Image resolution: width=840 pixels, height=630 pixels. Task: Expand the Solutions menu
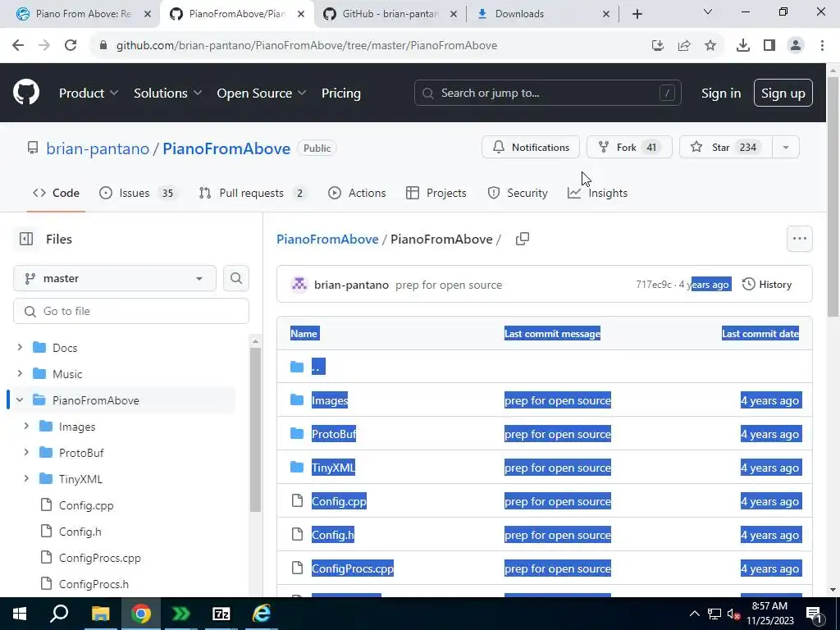pos(167,93)
